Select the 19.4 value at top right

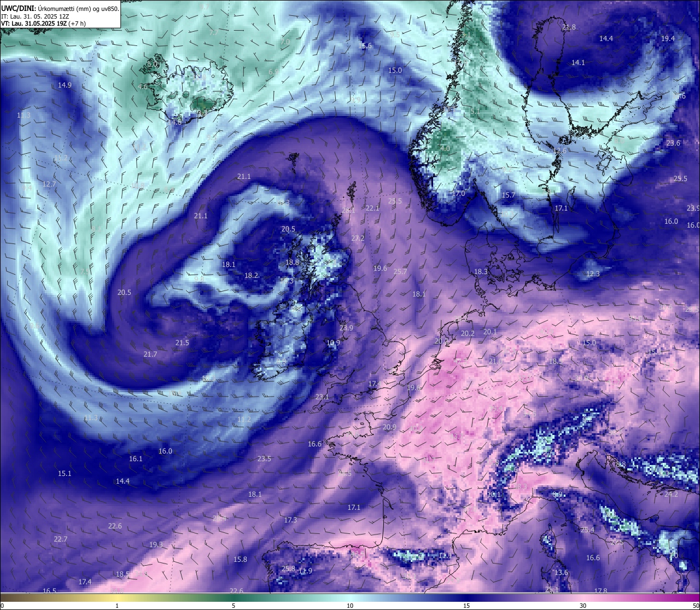(x=668, y=38)
